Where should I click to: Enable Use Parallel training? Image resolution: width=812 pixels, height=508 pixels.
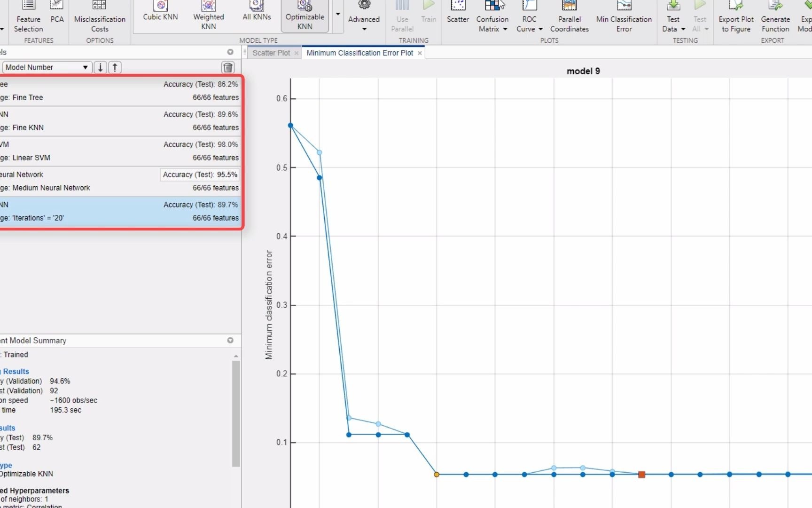tap(402, 16)
